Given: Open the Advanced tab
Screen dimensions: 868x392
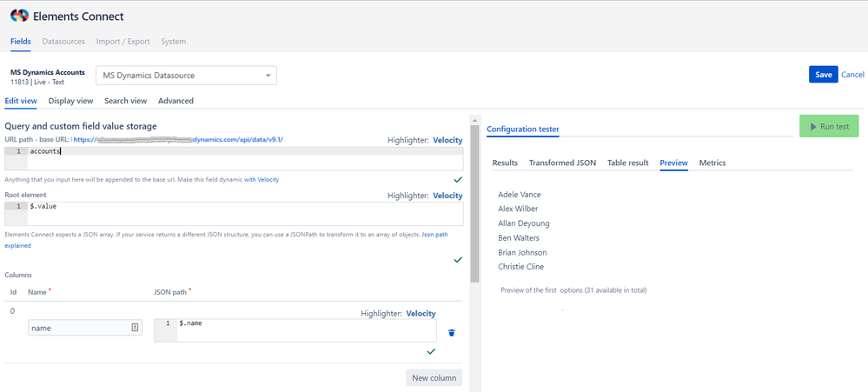Looking at the screenshot, I should (x=176, y=101).
